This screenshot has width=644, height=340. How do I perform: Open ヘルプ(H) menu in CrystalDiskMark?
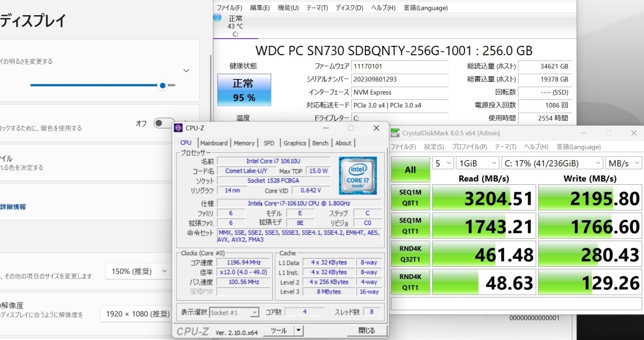coord(536,147)
